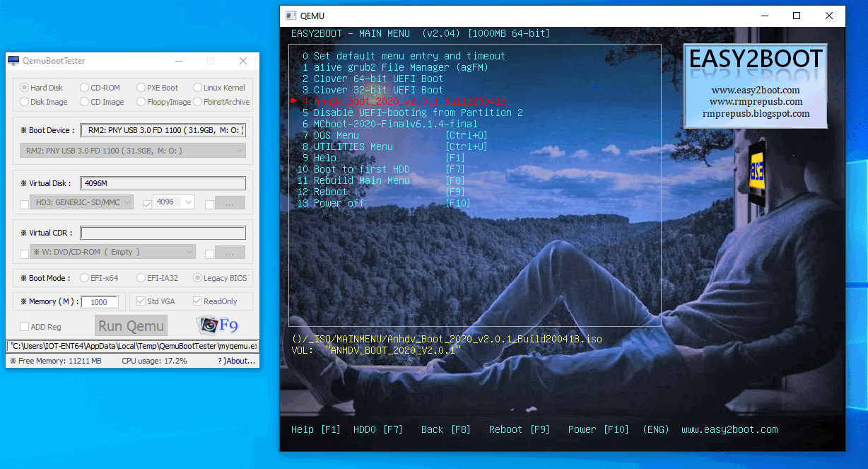The width and height of the screenshot is (868, 469).
Task: Click the virtual CDR browse (...) button
Action: coord(230,253)
